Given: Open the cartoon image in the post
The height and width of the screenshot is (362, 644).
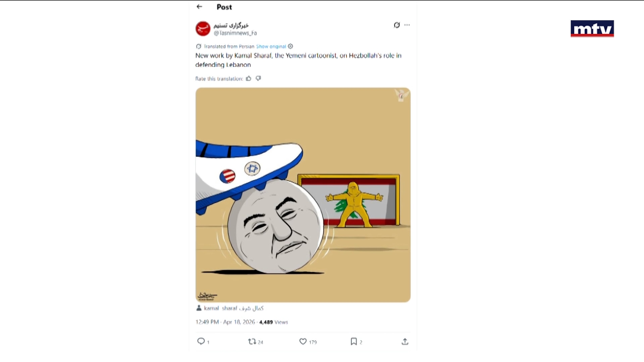Looking at the screenshot, I should click(303, 195).
